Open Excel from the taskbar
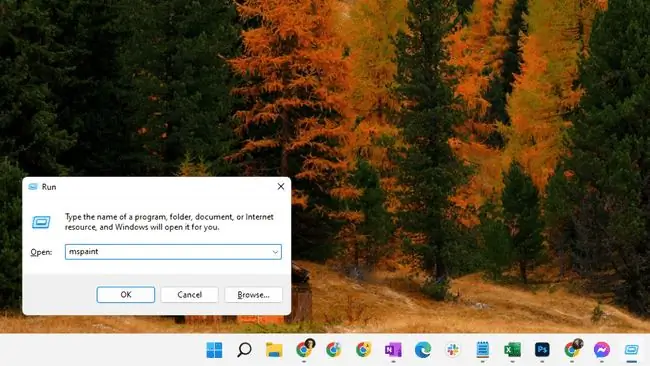650x366 pixels. [x=512, y=350]
